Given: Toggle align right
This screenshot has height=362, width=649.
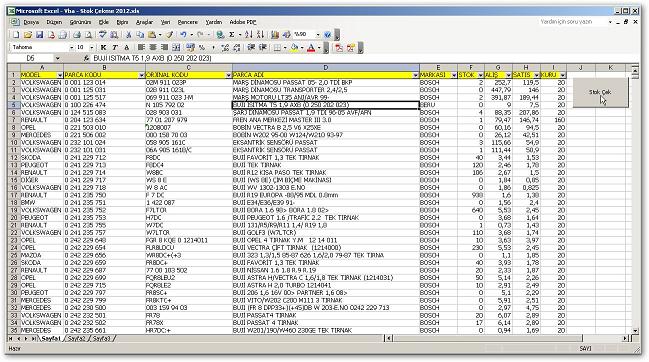Looking at the screenshot, I should (164, 48).
